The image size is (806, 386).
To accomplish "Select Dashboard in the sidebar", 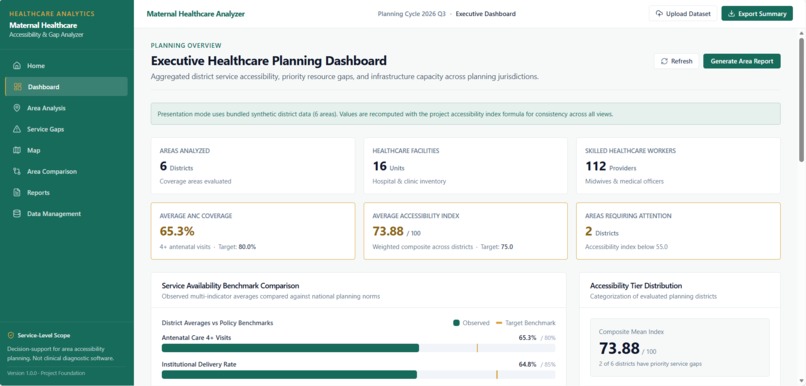I will point(66,87).
